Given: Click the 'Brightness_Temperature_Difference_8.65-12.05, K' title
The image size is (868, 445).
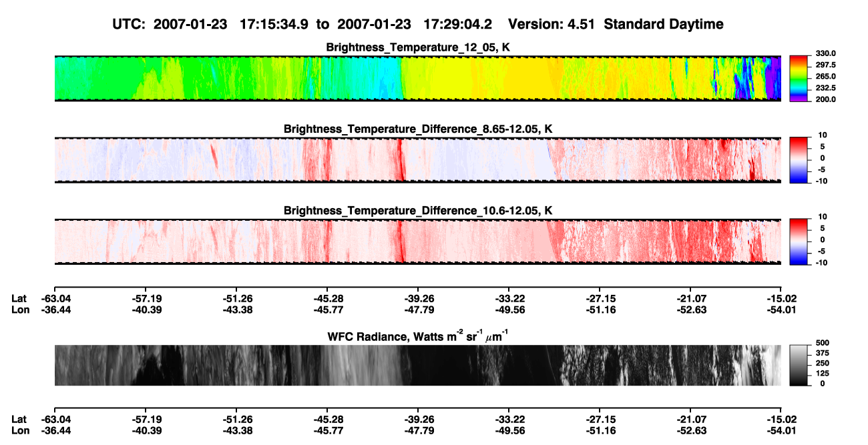Looking at the screenshot, I should tap(418, 129).
